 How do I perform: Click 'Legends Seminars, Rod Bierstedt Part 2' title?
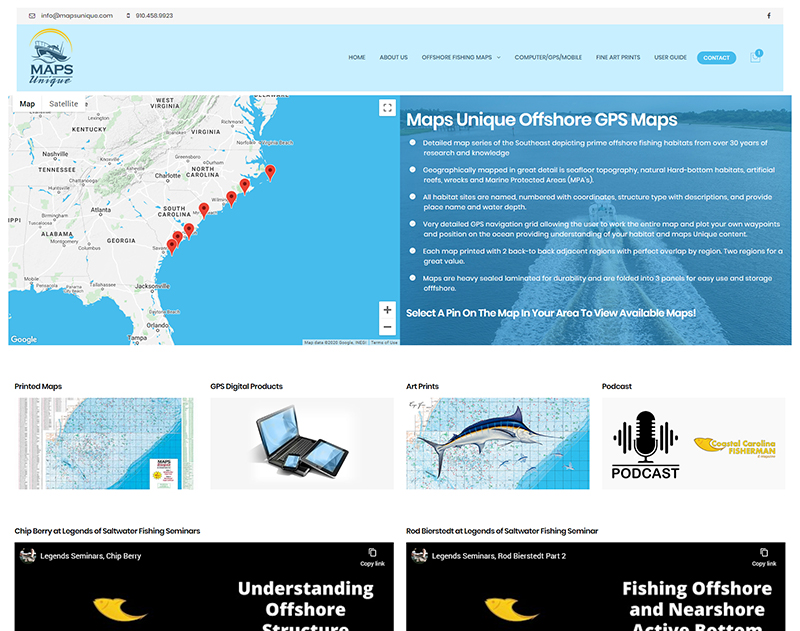point(499,556)
